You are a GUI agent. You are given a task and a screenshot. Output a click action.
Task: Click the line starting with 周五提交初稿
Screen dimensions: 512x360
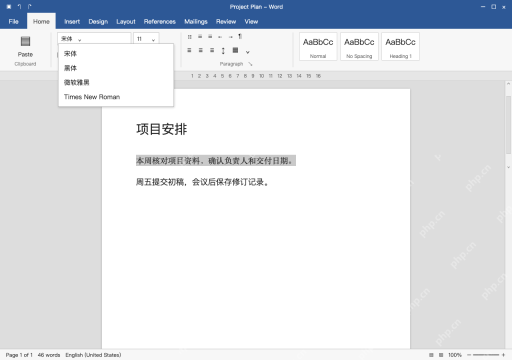[203, 182]
